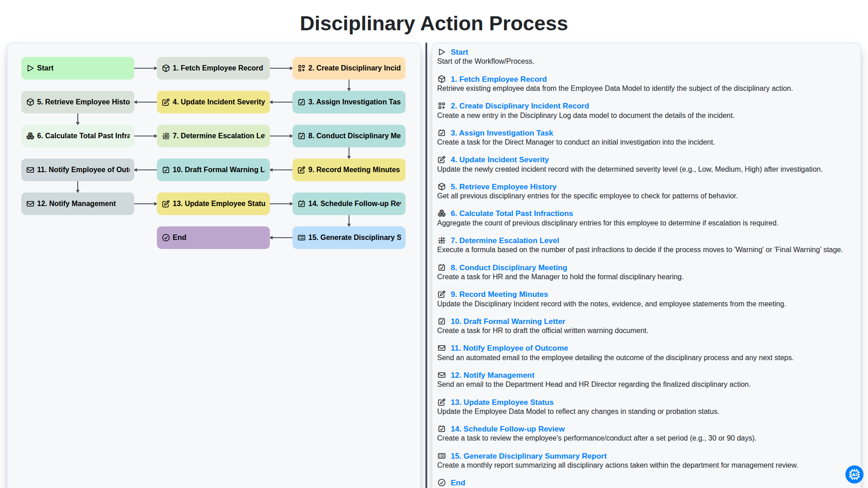Click 6. Calculate Total Past Infractions node
This screenshot has width=868, height=488.
click(78, 136)
